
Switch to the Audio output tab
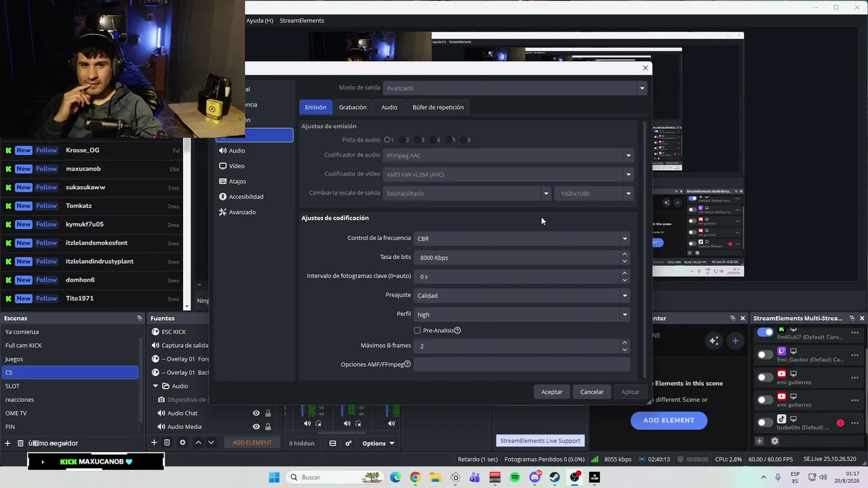coord(389,107)
